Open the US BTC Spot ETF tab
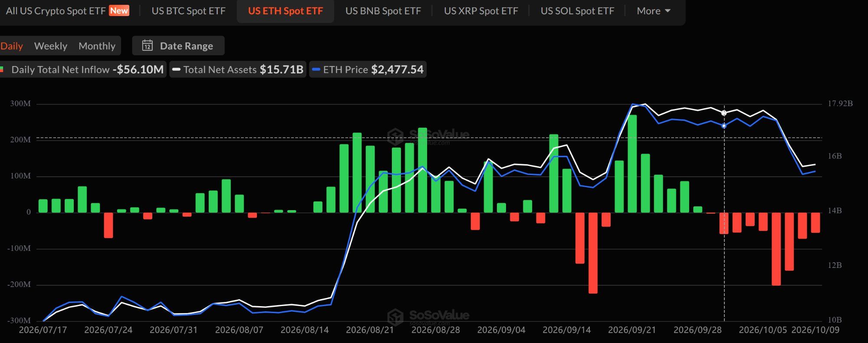Screen dimensions: 868x343 (188, 11)
